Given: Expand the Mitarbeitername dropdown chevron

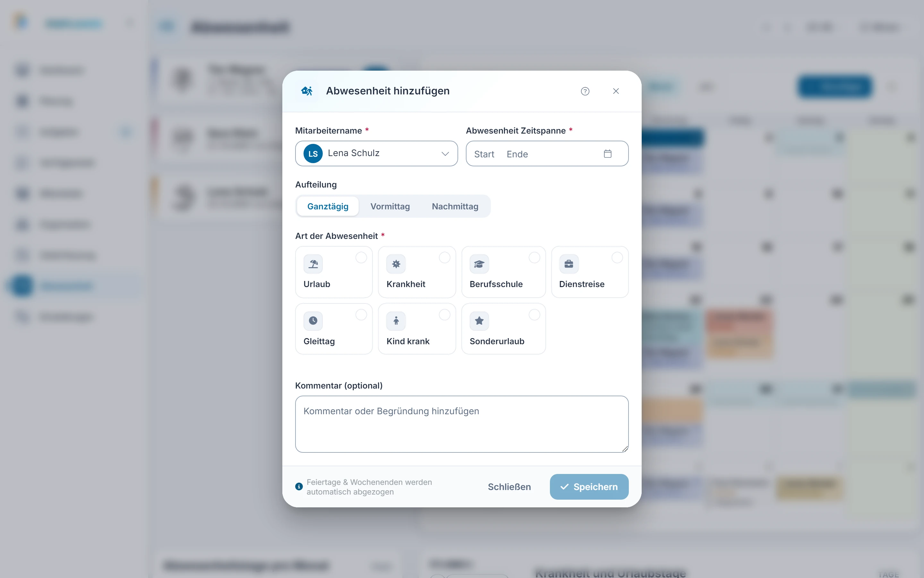Looking at the screenshot, I should click(x=445, y=154).
